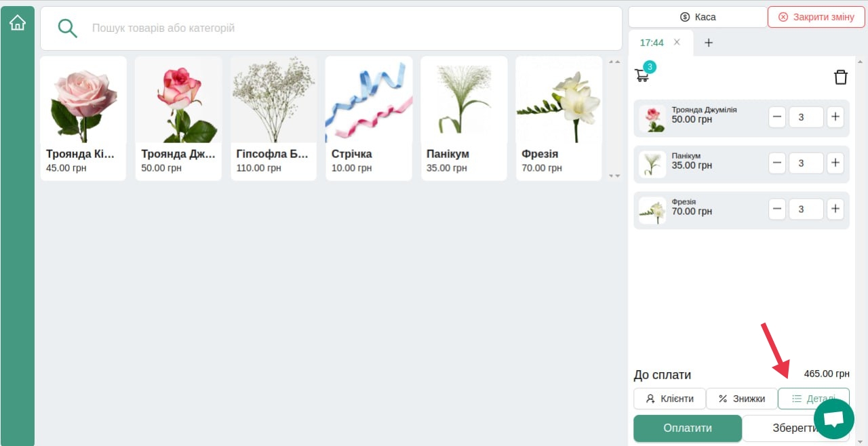Apply discounts via Знижки button
The image size is (868, 446).
(742, 399)
